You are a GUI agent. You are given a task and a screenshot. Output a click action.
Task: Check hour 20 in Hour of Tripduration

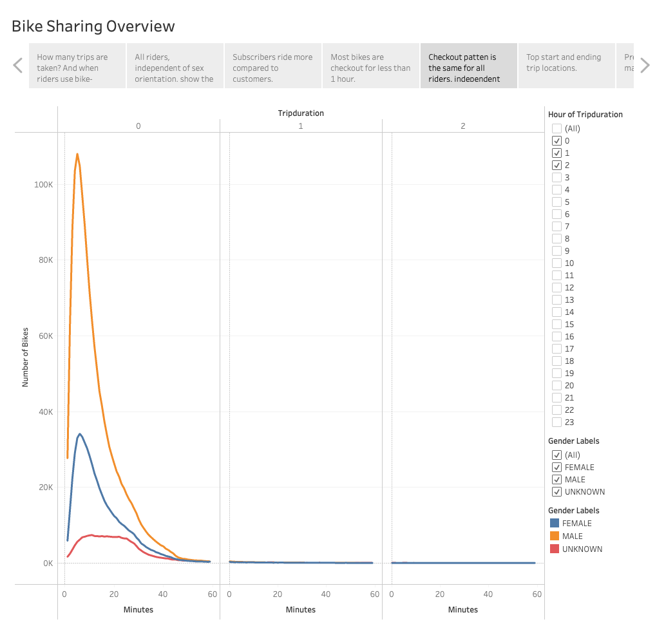tap(557, 386)
